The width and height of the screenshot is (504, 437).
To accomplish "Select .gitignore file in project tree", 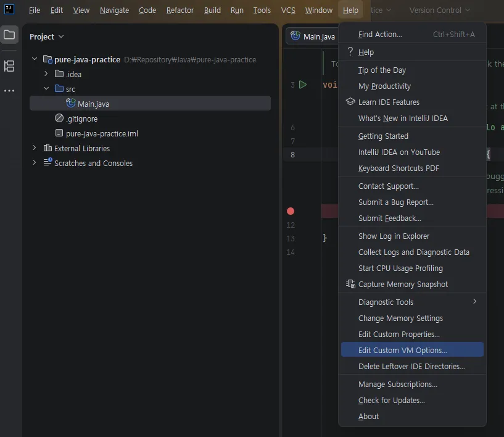I will (x=150, y=119).
